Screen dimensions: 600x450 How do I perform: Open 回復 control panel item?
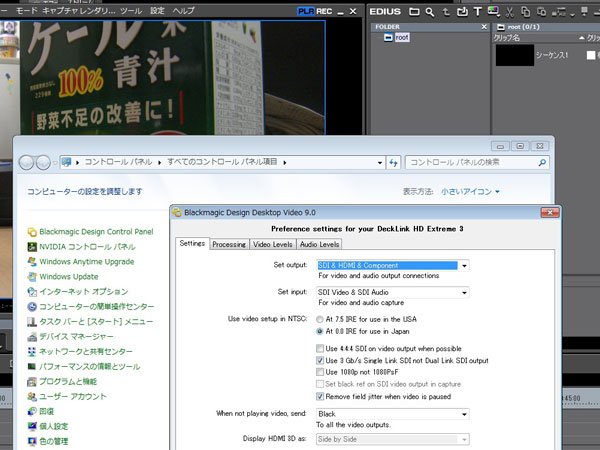(x=41, y=411)
